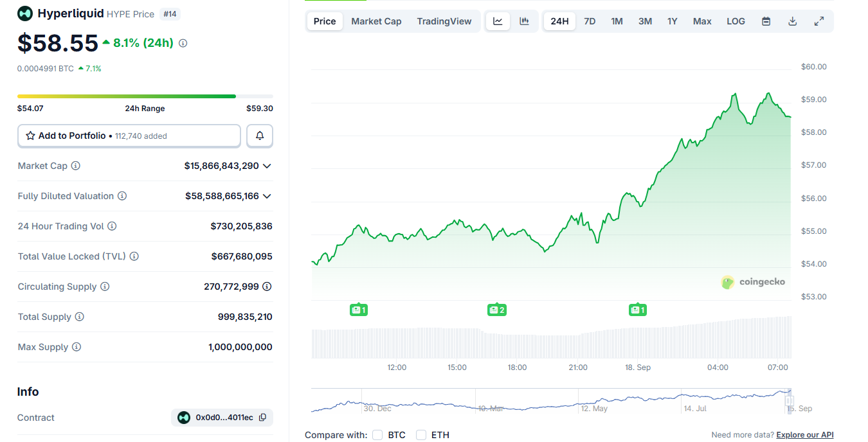868x442 pixels.
Task: Toggle LOG scale on the chart
Action: (735, 21)
